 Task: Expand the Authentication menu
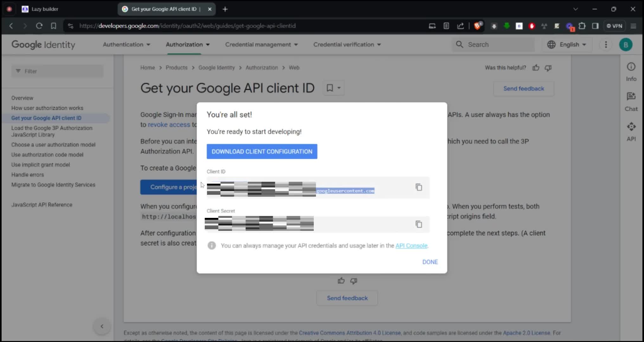point(126,45)
